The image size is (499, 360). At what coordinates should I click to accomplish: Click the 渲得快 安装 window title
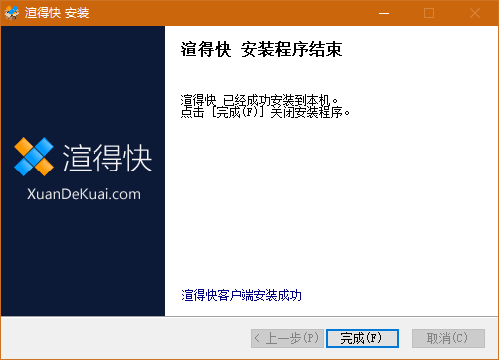pos(57,13)
